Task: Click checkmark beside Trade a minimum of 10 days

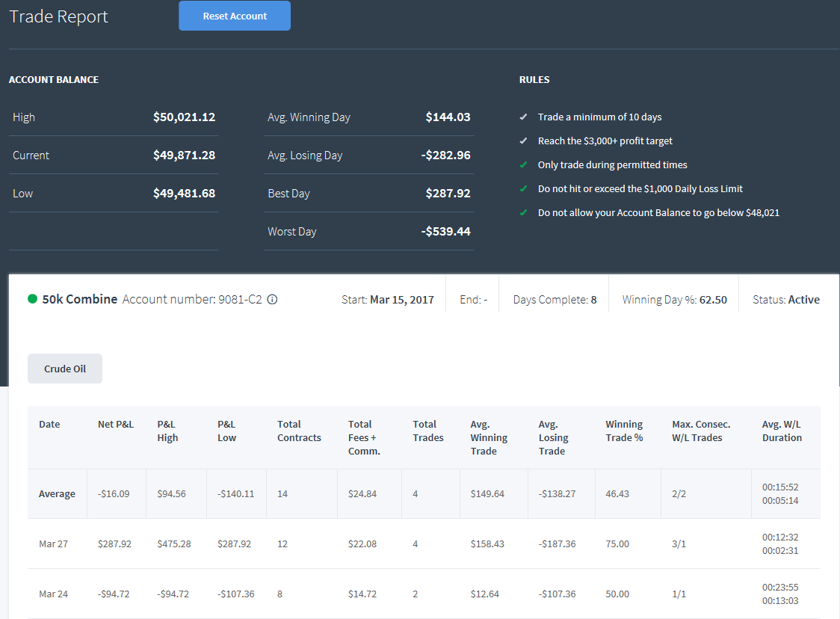Action: [523, 117]
